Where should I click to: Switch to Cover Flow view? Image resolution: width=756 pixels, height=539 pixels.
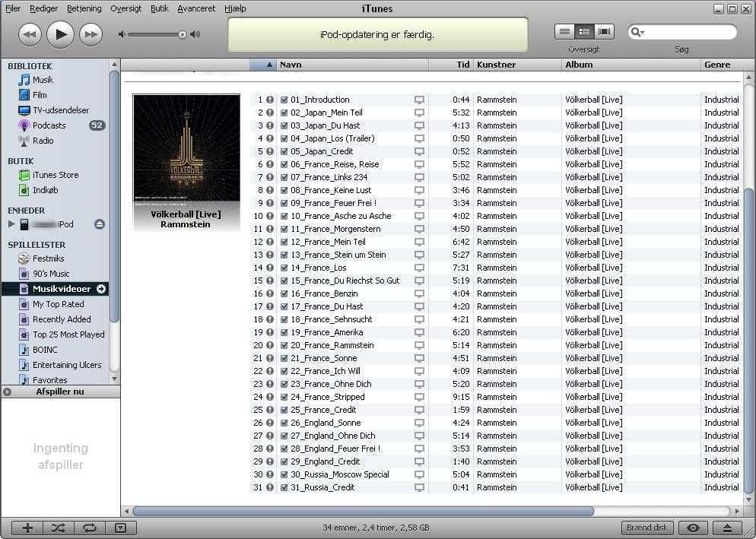[x=604, y=32]
